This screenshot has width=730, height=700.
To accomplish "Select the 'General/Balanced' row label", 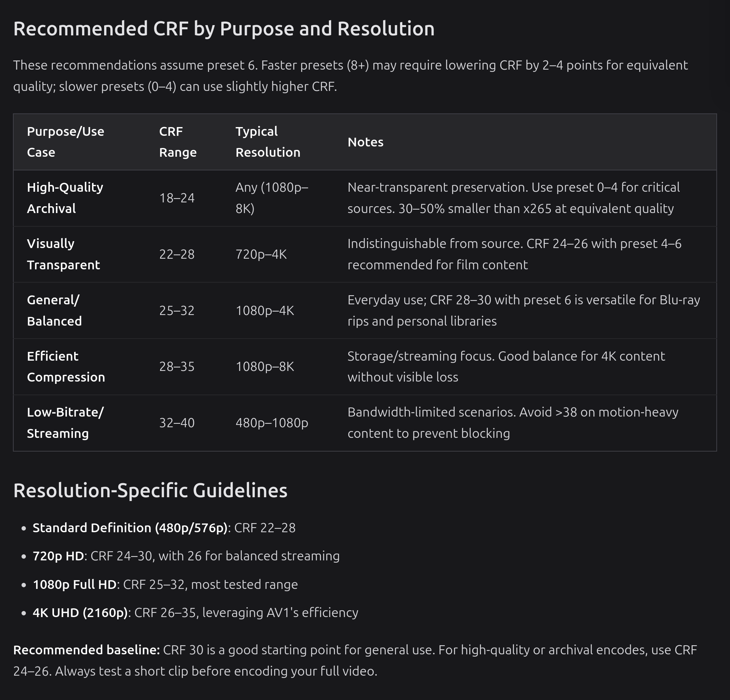I will coord(54,310).
